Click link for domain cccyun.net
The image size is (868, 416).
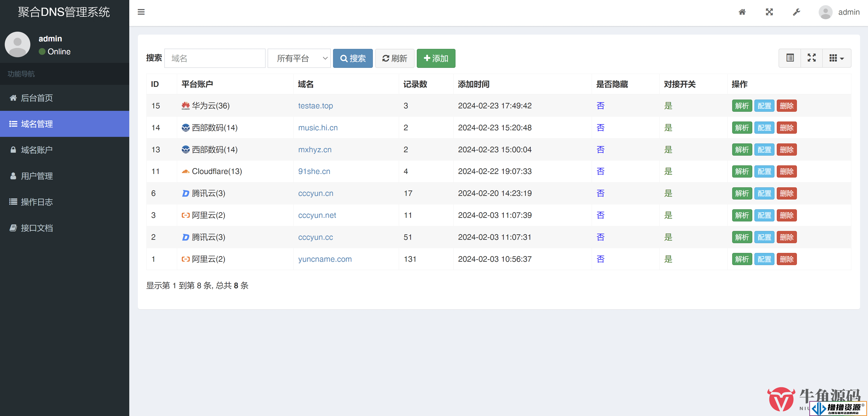tap(317, 215)
